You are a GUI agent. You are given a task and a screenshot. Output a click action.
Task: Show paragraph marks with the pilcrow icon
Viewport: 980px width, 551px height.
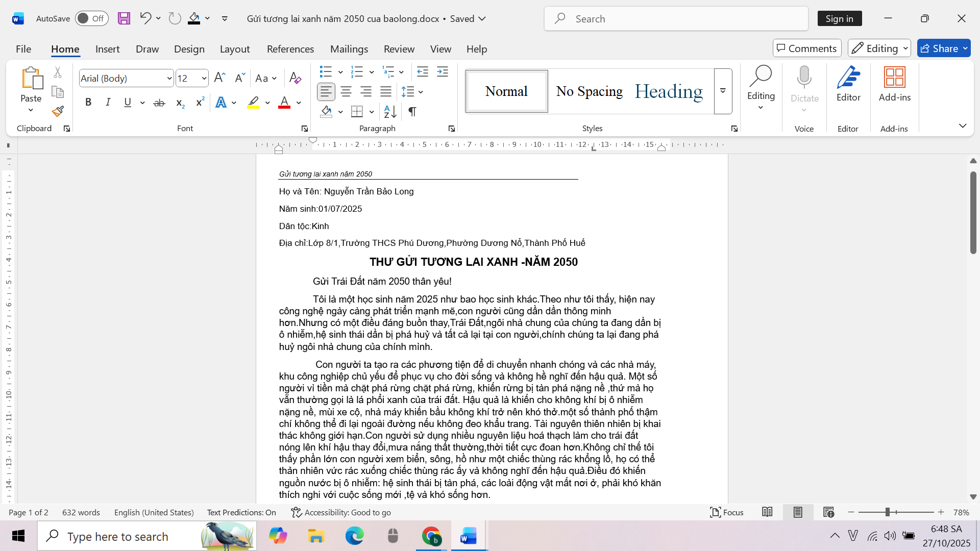pos(412,111)
